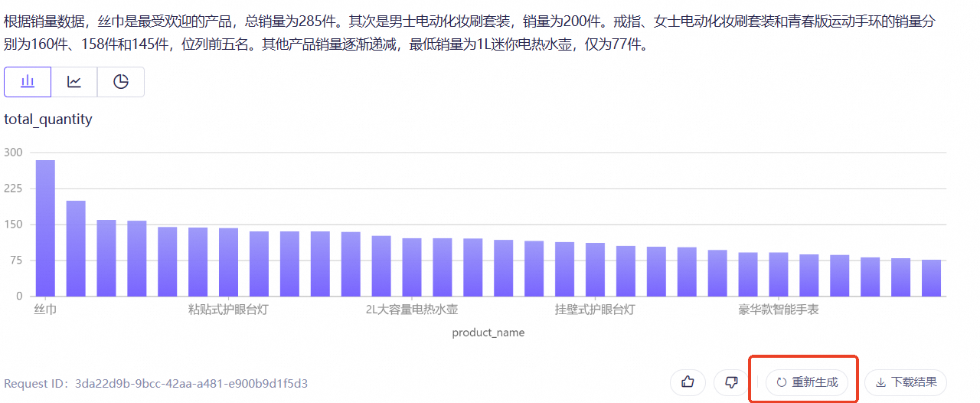
Task: Click the 粘贴式护眼台灯 x-axis label
Action: (x=228, y=310)
